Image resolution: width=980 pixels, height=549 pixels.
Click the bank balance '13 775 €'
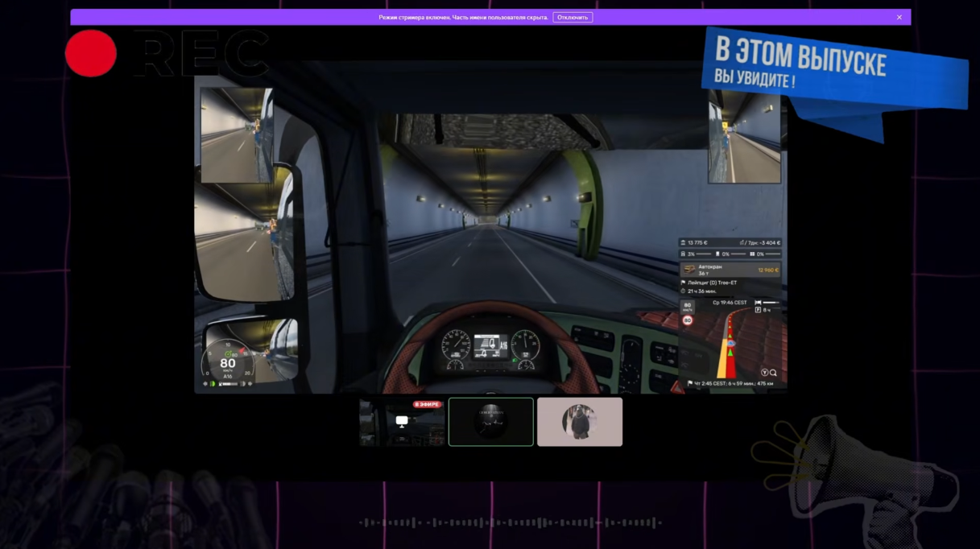[697, 242]
